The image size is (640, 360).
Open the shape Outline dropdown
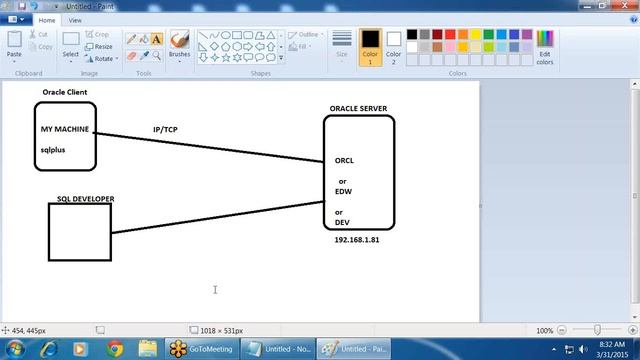click(305, 35)
